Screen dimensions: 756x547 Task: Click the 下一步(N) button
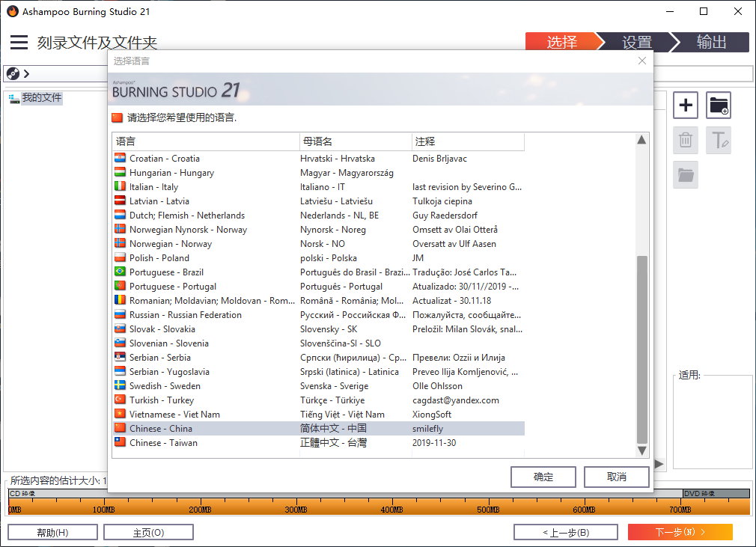680,532
